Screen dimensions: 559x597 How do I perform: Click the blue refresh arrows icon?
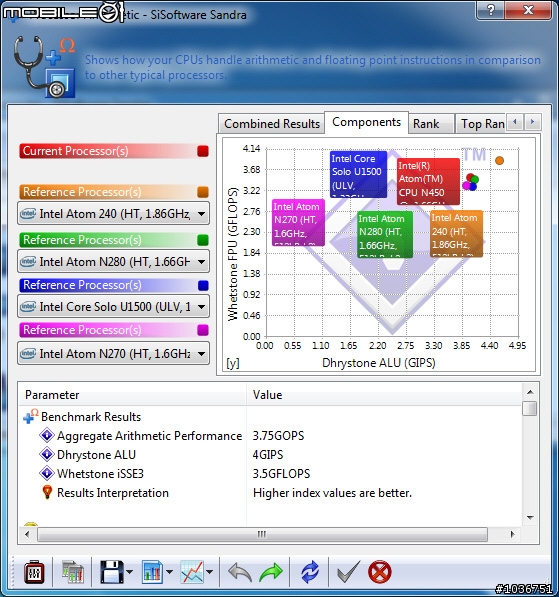[310, 571]
